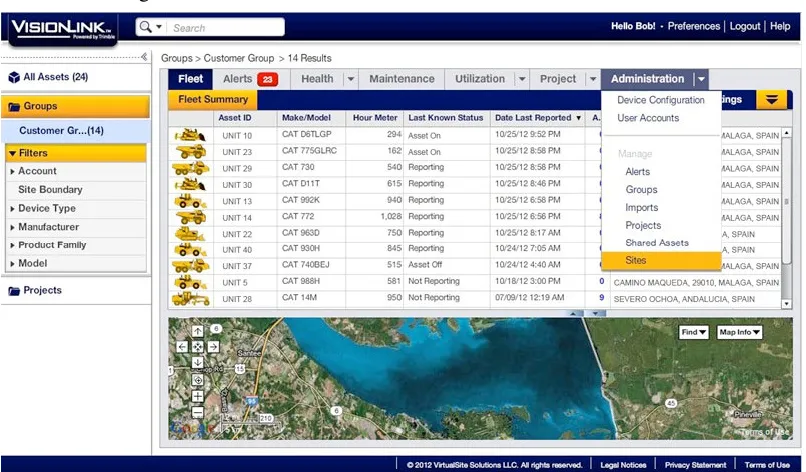Expand the Product Family filter
Screen dimensions: 806x472
tap(12, 245)
